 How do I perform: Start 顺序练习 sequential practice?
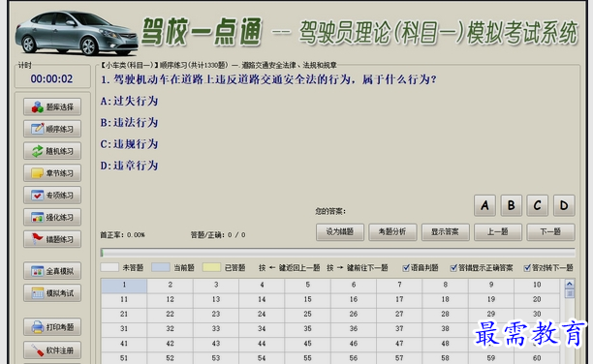point(52,129)
